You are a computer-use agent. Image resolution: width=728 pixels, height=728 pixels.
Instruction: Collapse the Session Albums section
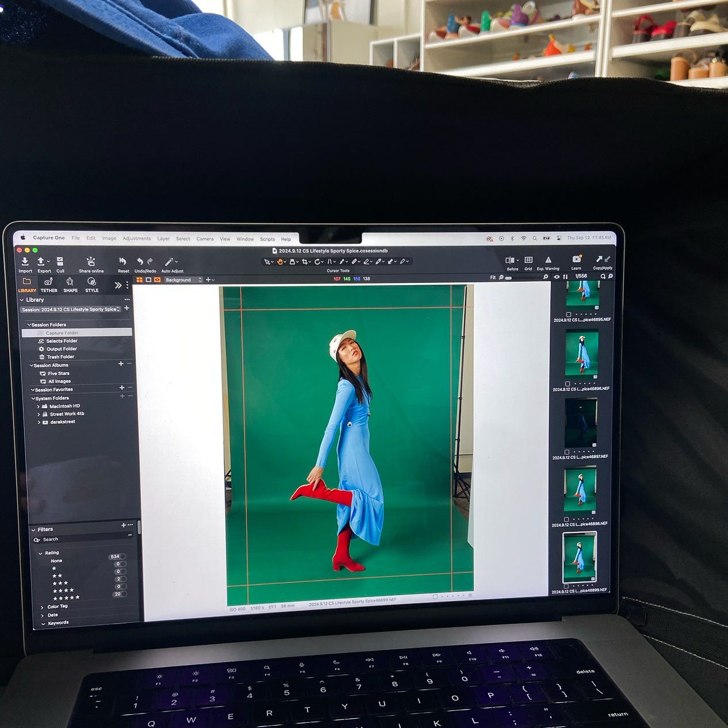pos(32,365)
